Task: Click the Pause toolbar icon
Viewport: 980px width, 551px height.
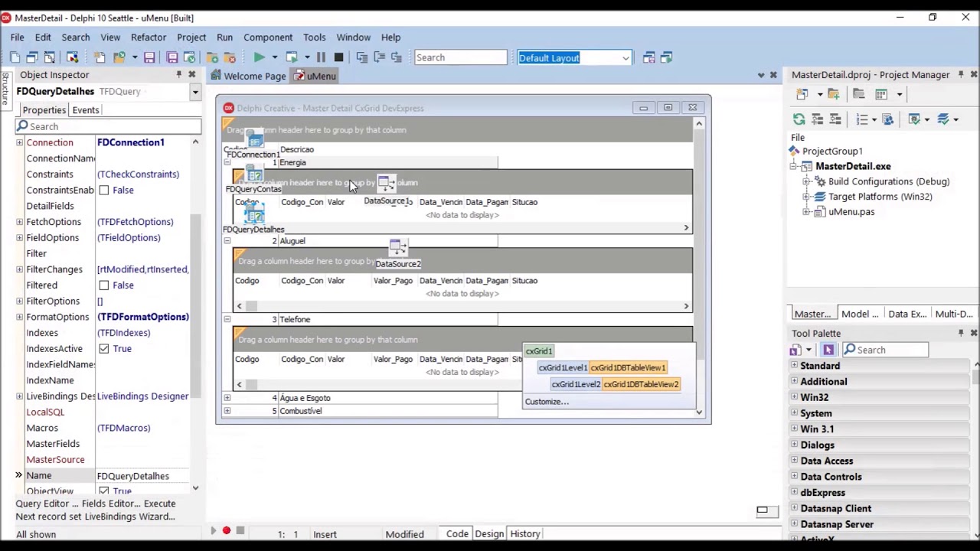Action: (321, 57)
